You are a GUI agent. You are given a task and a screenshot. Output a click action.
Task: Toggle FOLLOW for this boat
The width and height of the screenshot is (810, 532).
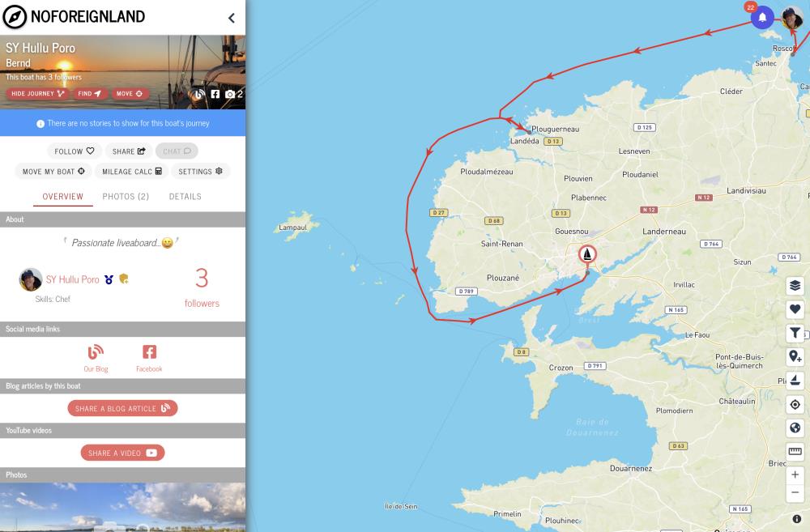(x=75, y=151)
